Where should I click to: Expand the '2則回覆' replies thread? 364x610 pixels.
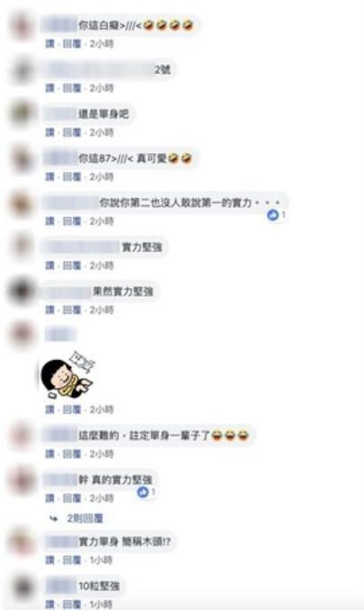click(85, 518)
